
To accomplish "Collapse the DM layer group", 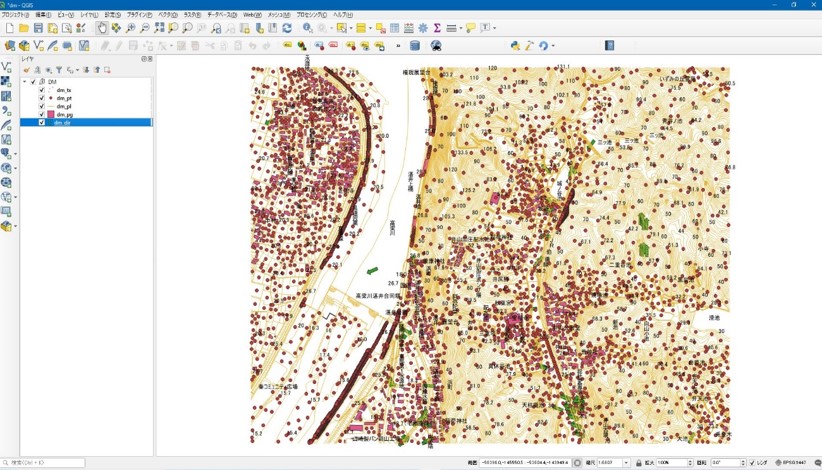I will point(25,82).
